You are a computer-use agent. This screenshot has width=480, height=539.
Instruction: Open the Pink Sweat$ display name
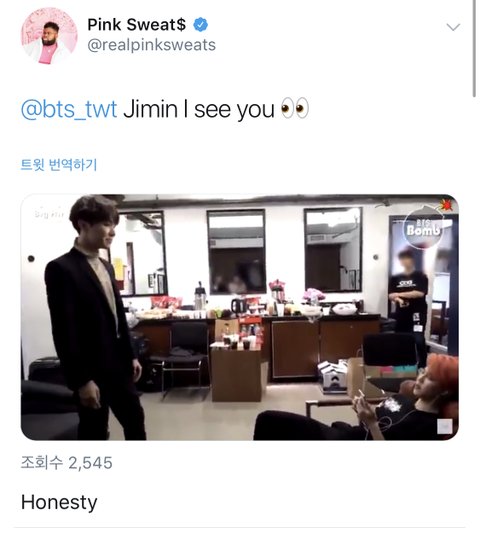pyautogui.click(x=137, y=25)
